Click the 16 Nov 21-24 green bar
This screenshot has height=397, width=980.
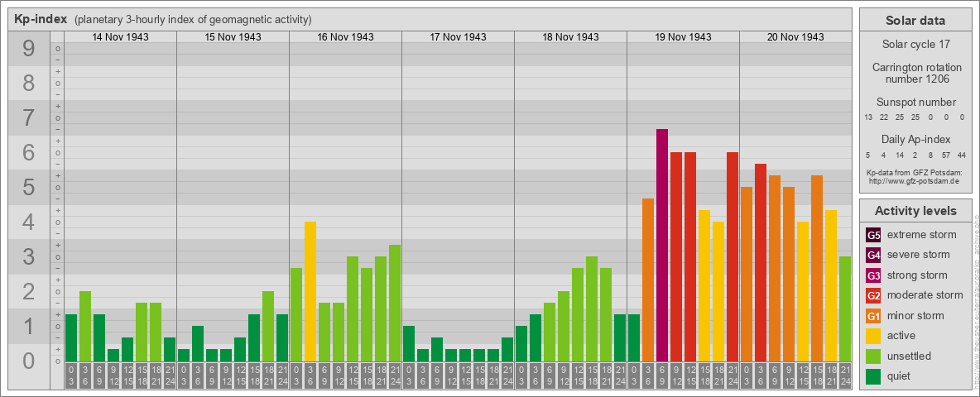[395, 304]
